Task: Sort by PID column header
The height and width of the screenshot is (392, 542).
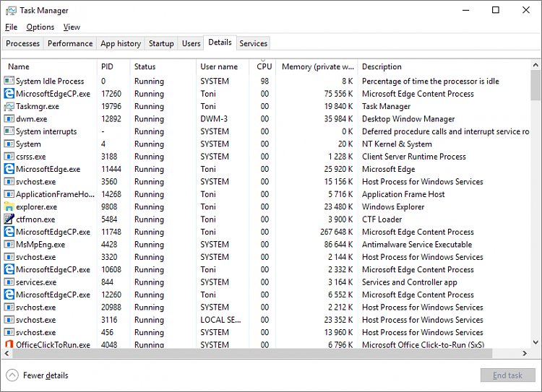Action: (113, 66)
